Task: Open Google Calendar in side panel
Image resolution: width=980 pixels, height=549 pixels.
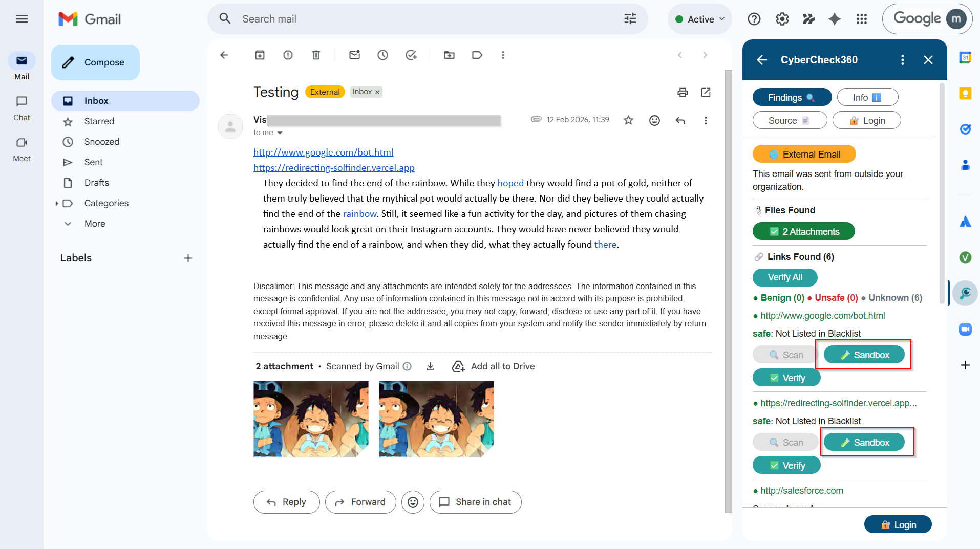Action: point(965,58)
